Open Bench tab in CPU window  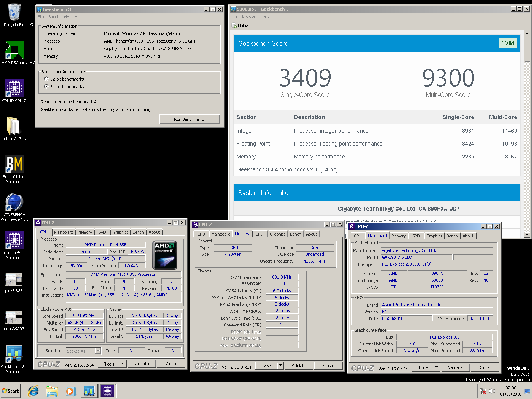[x=138, y=232]
